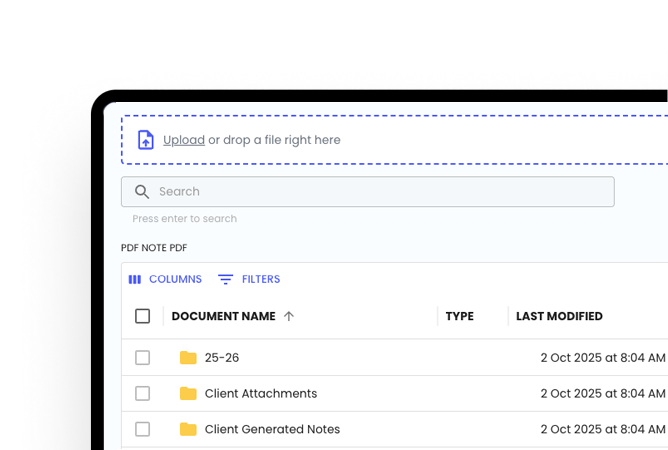Click the 25-26 folder icon
Screen dimensions: 668x450
pyautogui.click(x=188, y=358)
